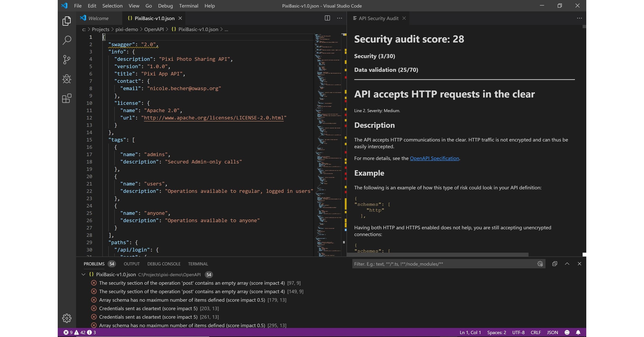The height and width of the screenshot is (337, 644).
Task: Open the feedback smiley in status bar
Action: point(567,332)
